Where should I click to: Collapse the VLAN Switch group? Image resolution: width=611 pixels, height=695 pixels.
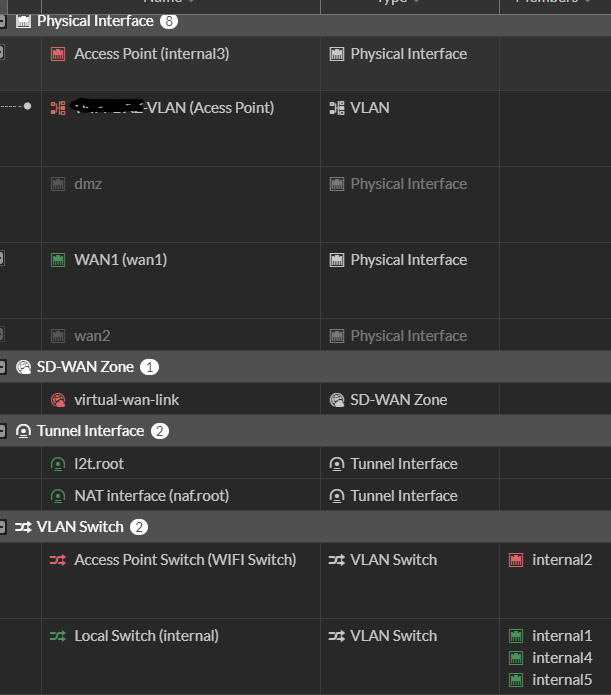click(x=3, y=527)
